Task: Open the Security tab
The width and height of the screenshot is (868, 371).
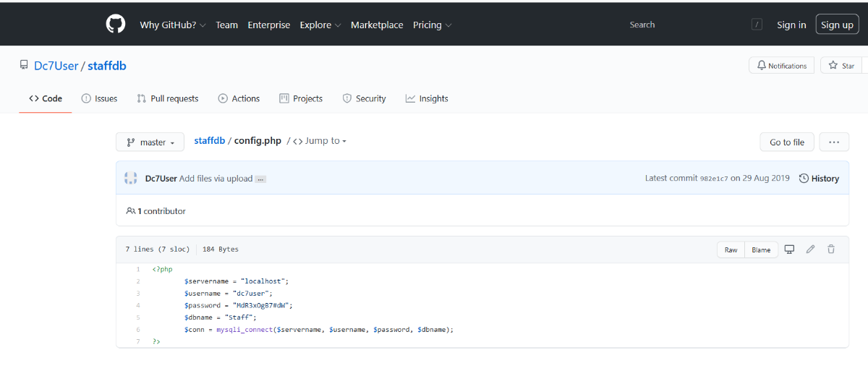Action: [x=364, y=98]
